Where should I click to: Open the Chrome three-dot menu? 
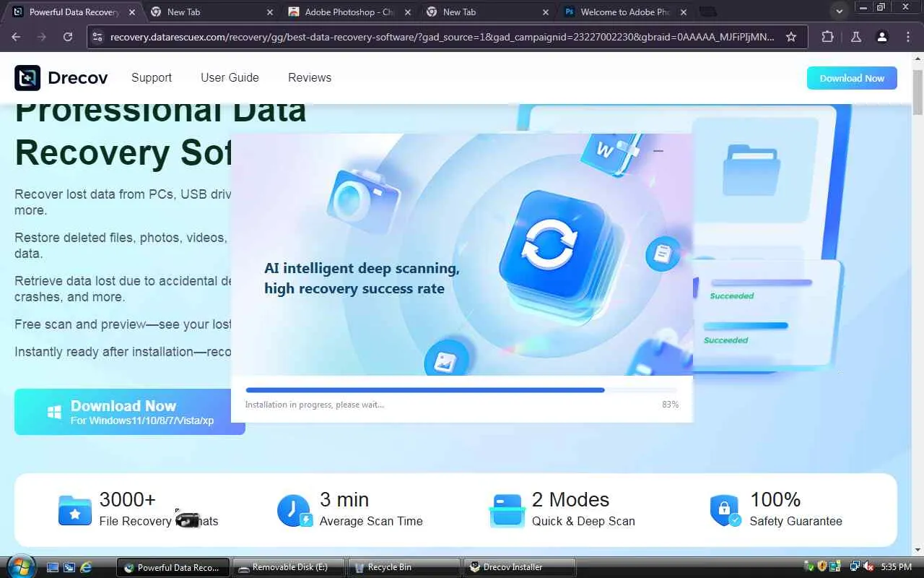(x=907, y=37)
